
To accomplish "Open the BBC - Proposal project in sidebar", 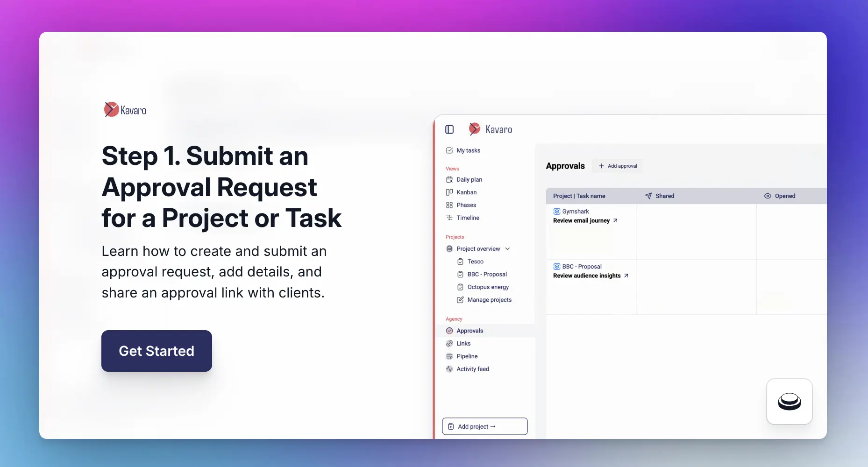I will 487,274.
